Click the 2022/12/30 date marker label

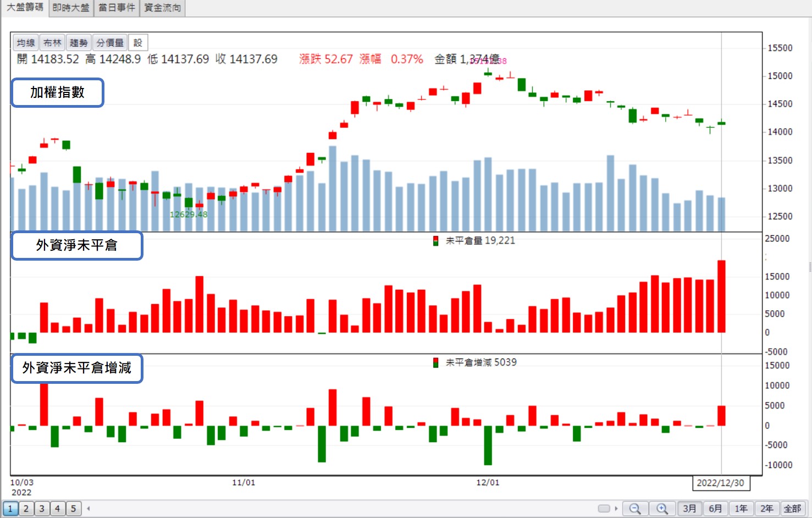pos(721,483)
